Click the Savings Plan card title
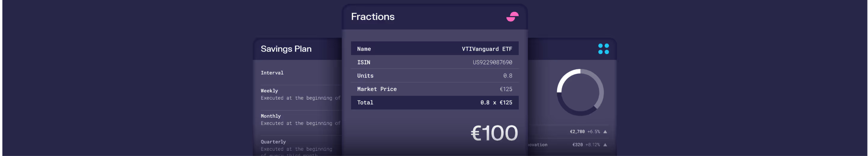 [x=286, y=49]
